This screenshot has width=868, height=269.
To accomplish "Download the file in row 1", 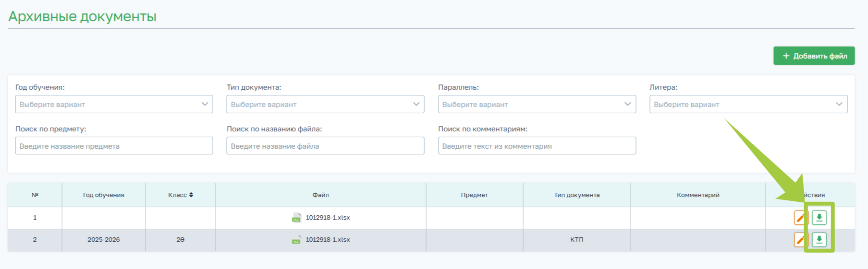I will [x=819, y=218].
